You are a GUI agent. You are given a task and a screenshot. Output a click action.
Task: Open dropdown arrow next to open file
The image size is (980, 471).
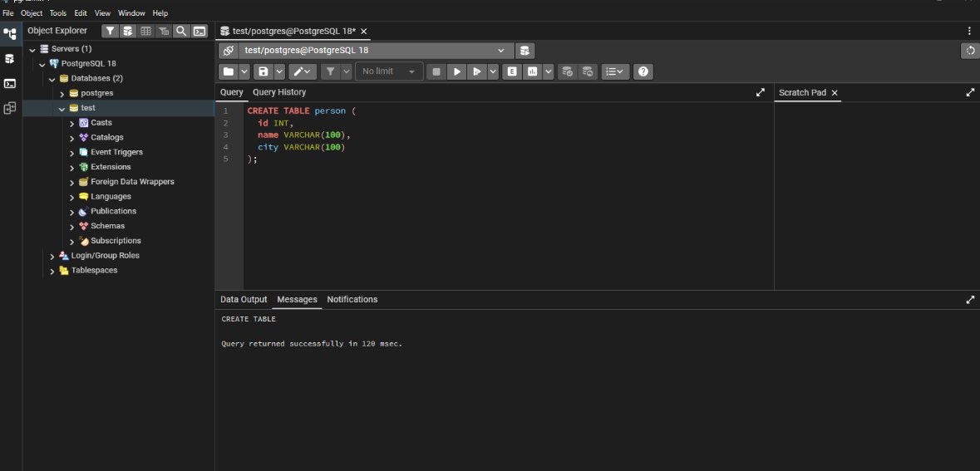coord(244,71)
